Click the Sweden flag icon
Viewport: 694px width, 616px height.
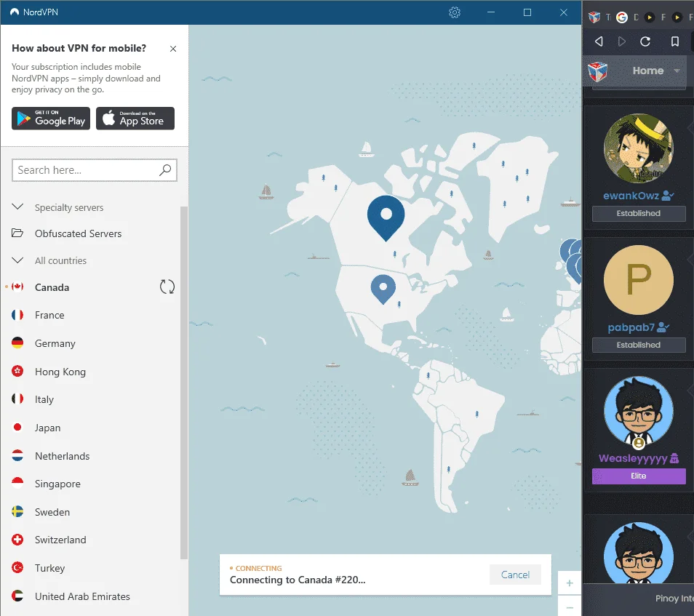[x=17, y=511]
